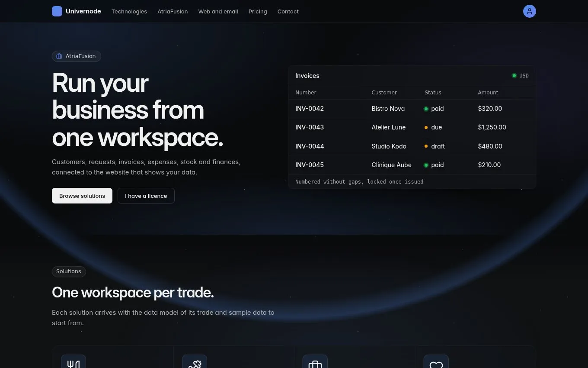This screenshot has width=588, height=368.
Task: Click the Invoices panel title
Action: [307, 76]
